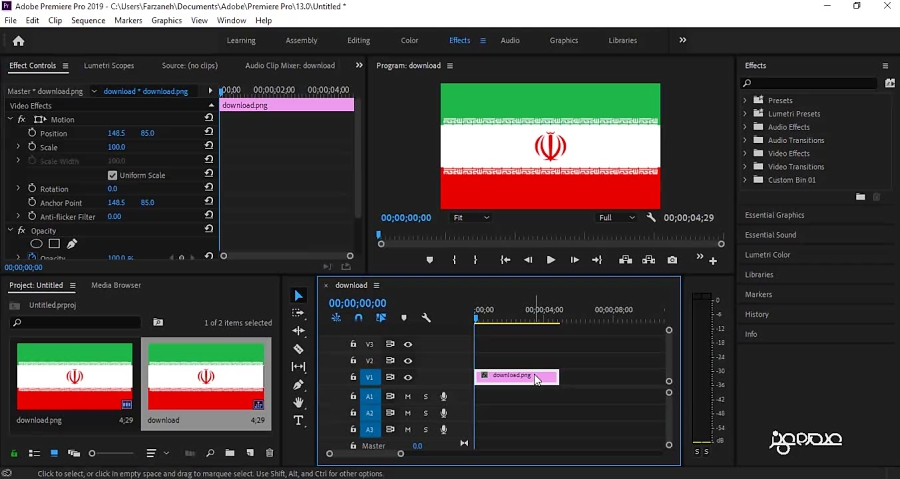Show more workspaces overflow chevrons
This screenshot has height=479, width=900.
click(x=682, y=40)
